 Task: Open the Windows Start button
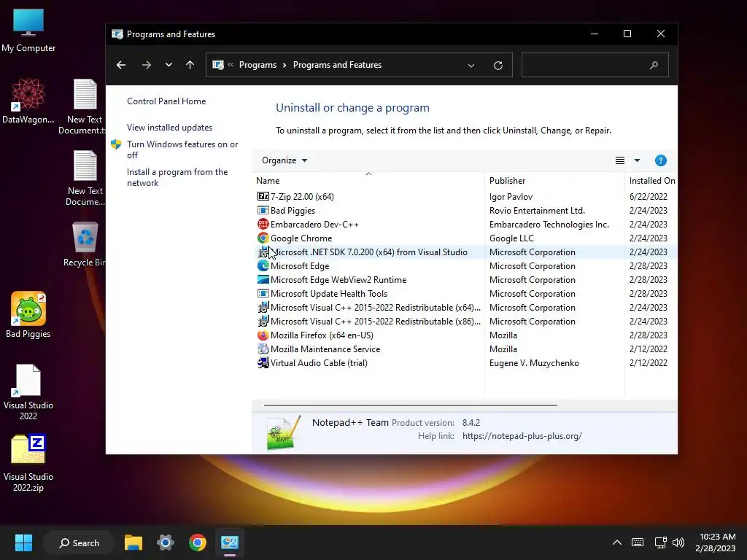[x=23, y=542]
